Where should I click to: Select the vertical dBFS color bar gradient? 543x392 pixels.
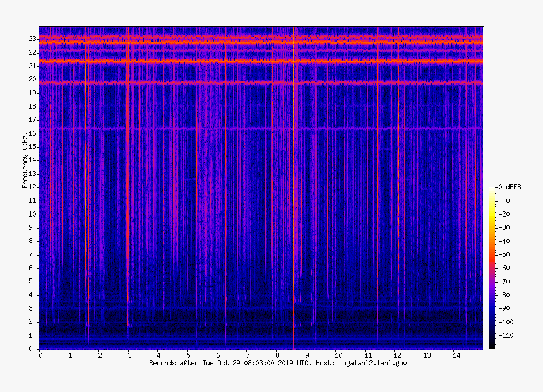coord(492,268)
